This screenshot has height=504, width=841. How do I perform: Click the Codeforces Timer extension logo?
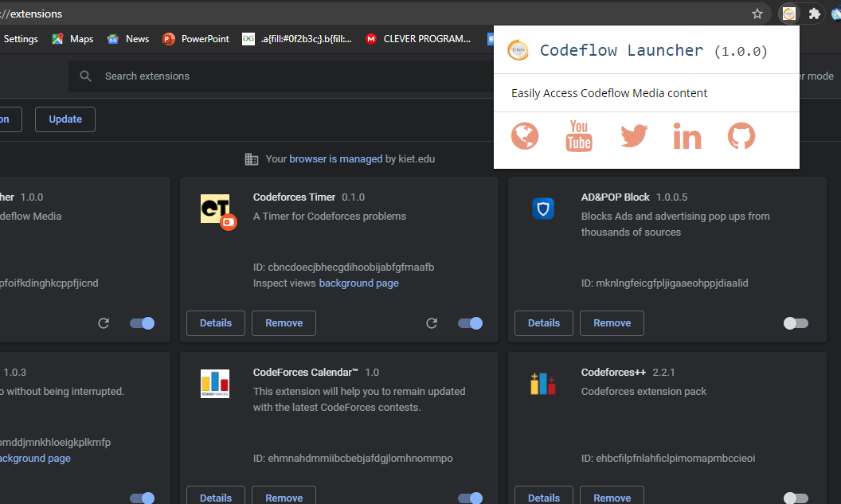tap(217, 211)
